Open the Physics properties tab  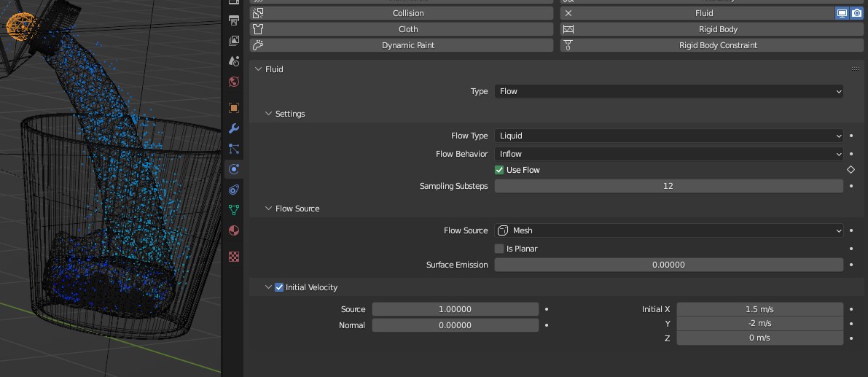pos(234,169)
